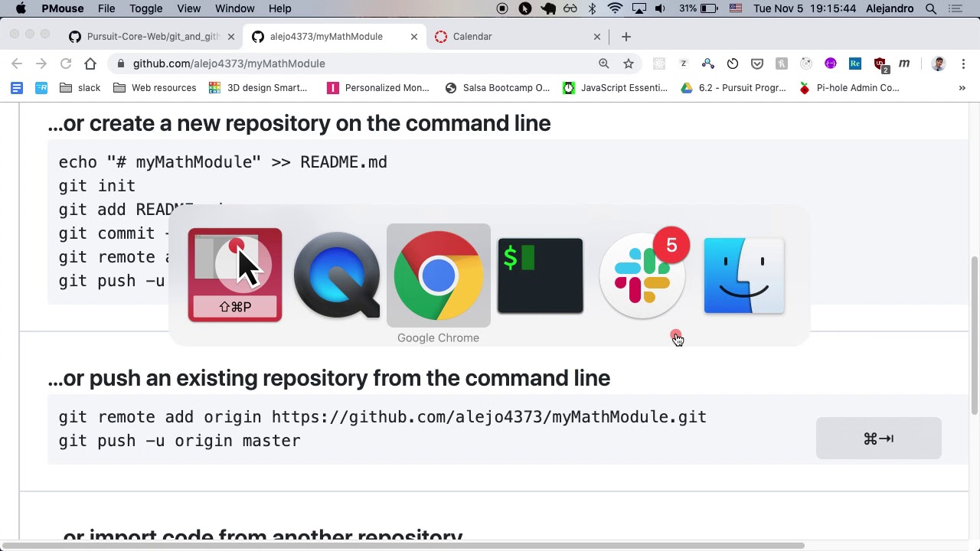Go to Chrome home page
Image resolution: width=980 pixels, height=551 pixels.
click(90, 64)
